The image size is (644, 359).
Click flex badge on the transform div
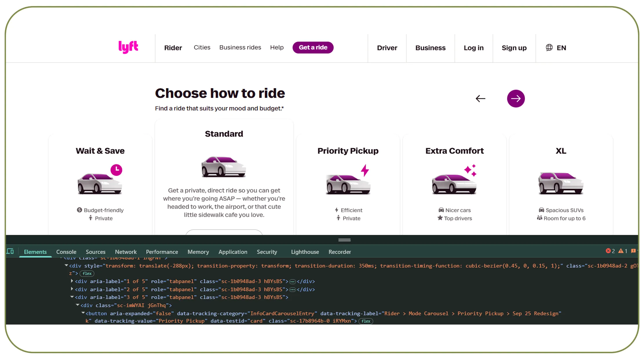[x=87, y=274]
